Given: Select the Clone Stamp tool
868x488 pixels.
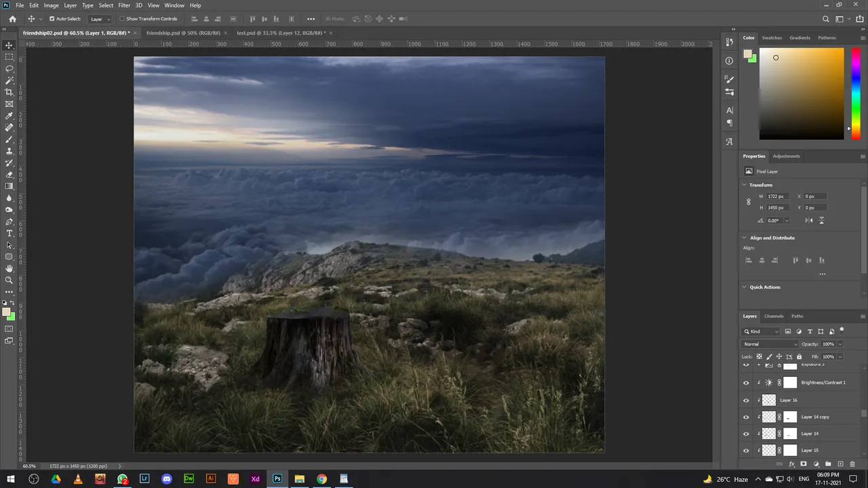Looking at the screenshot, I should click(9, 151).
